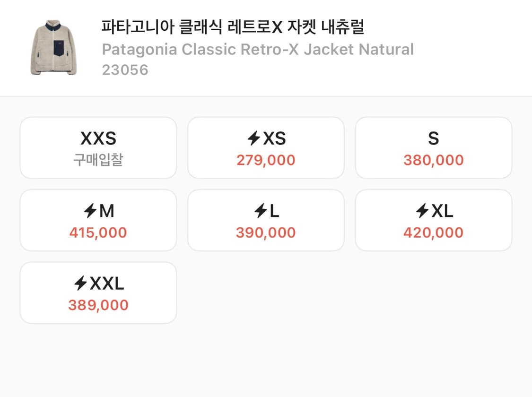The width and height of the screenshot is (532, 397).
Task: Choose the XL size priced 420,000
Action: 434,220
